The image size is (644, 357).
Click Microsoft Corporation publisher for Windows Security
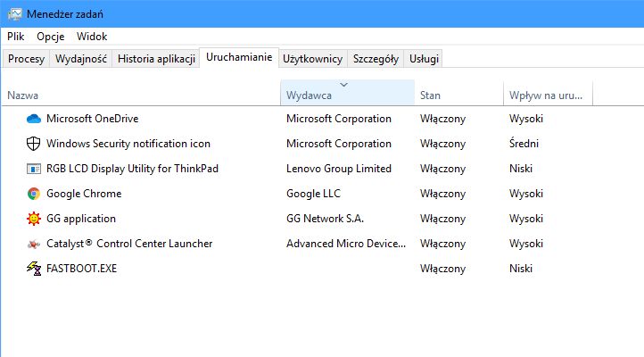[339, 144]
